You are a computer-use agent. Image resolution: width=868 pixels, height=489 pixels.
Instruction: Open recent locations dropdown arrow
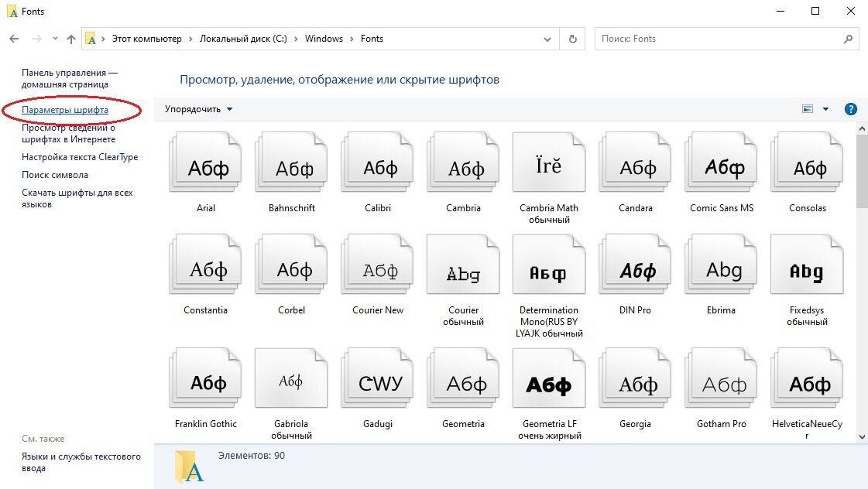(55, 39)
